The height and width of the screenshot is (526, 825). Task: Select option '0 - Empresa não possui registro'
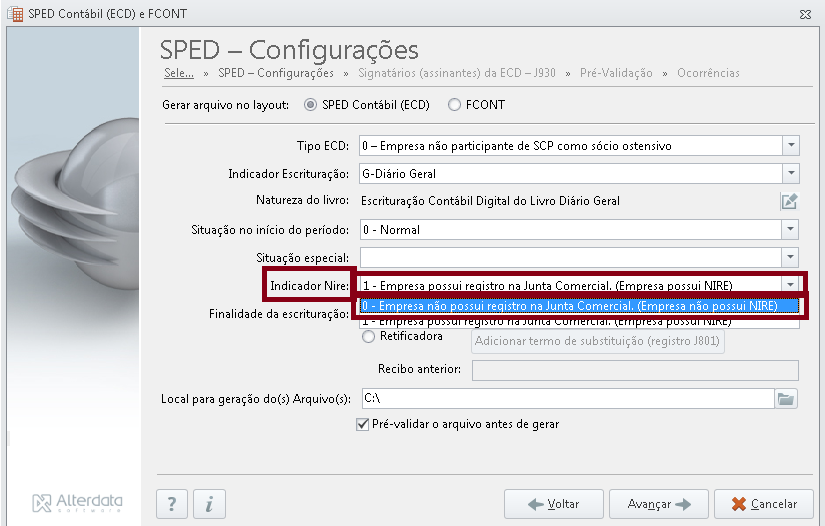click(x=579, y=306)
